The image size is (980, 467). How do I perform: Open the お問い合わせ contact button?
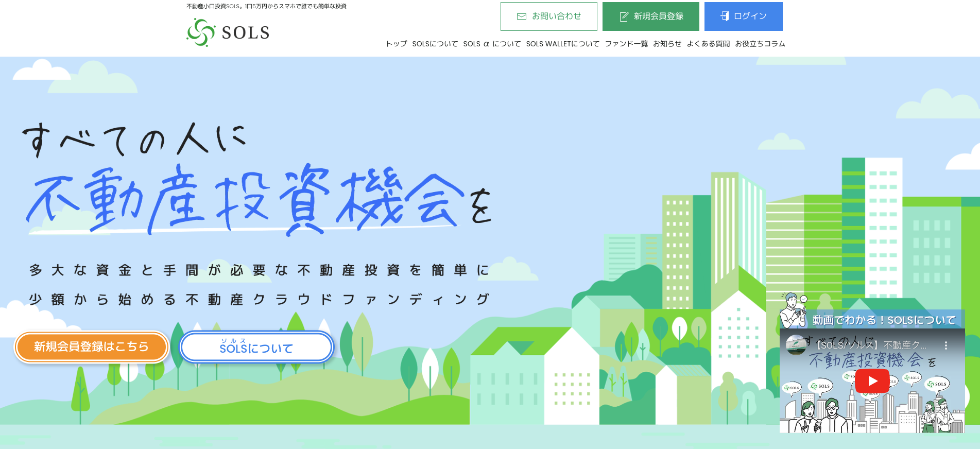[549, 16]
